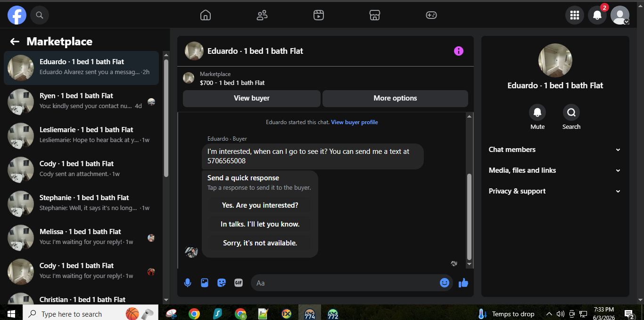This screenshot has width=644, height=320.
Task: Expand the Privacy & support section
Action: point(555,191)
